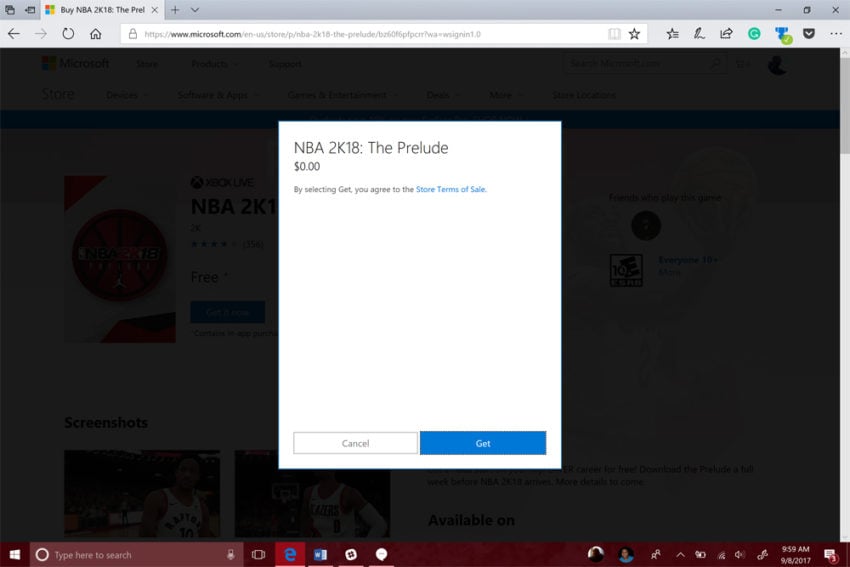Show hidden system tray icons
850x567 pixels.
click(x=680, y=555)
